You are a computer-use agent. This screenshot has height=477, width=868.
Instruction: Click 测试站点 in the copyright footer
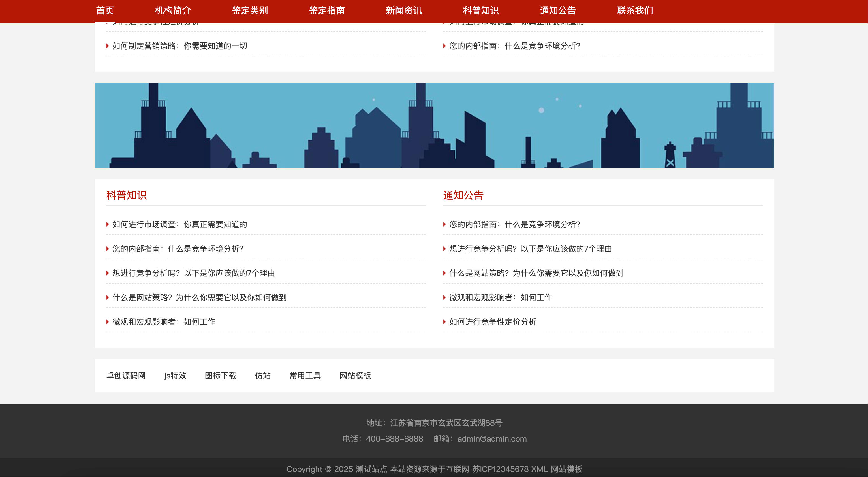372,469
